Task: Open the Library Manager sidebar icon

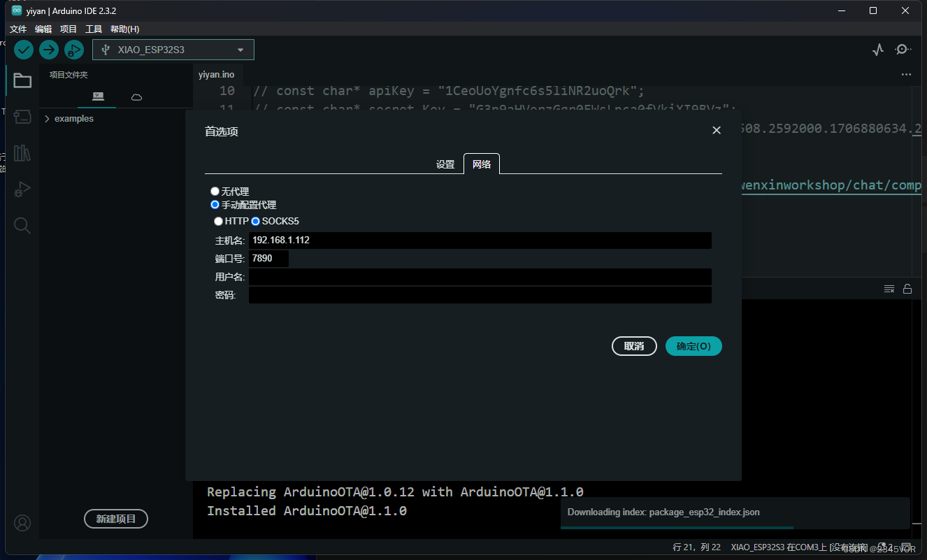Action: pyautogui.click(x=22, y=153)
